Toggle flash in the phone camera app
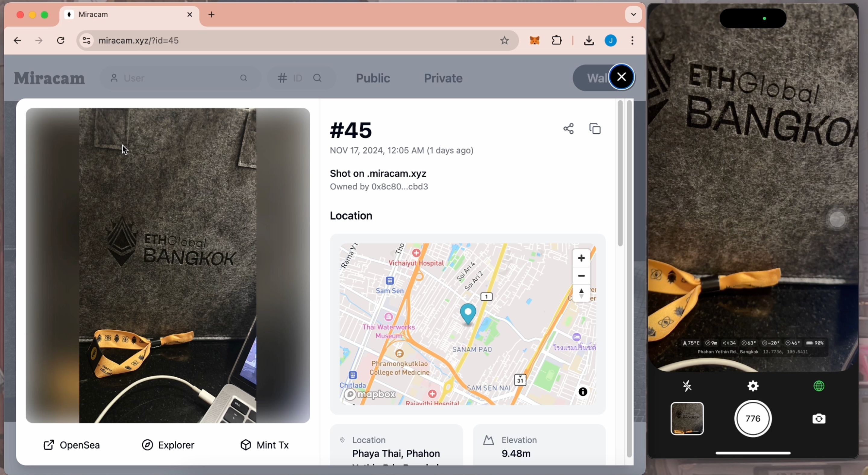This screenshot has height=475, width=868. 687,386
